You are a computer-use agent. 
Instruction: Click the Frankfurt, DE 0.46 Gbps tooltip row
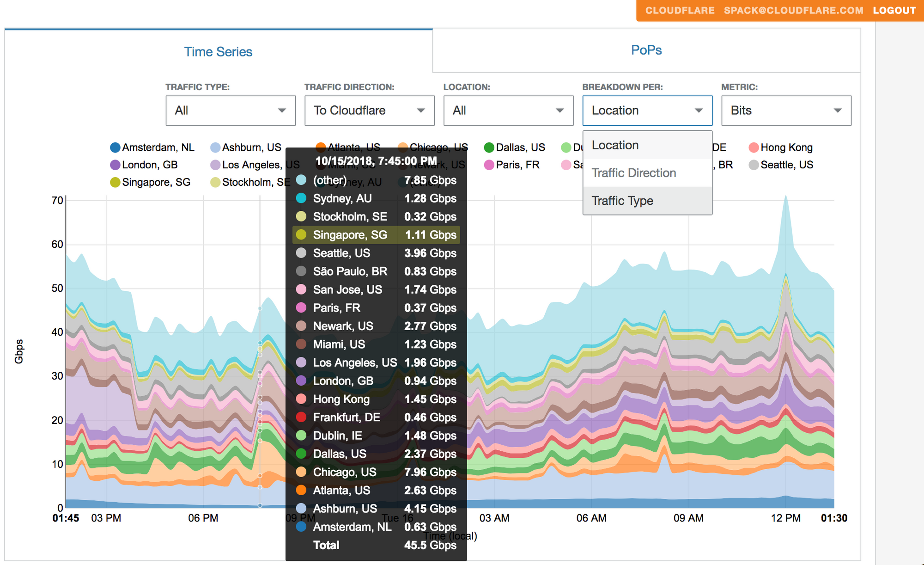376,418
